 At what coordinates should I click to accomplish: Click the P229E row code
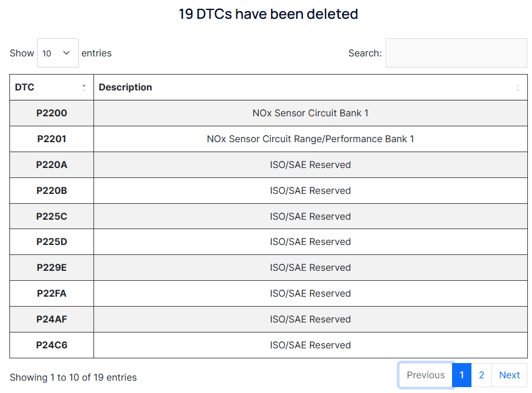[x=52, y=267]
